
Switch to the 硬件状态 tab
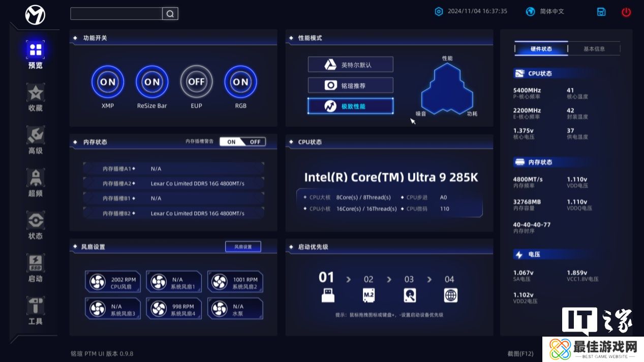pos(541,49)
